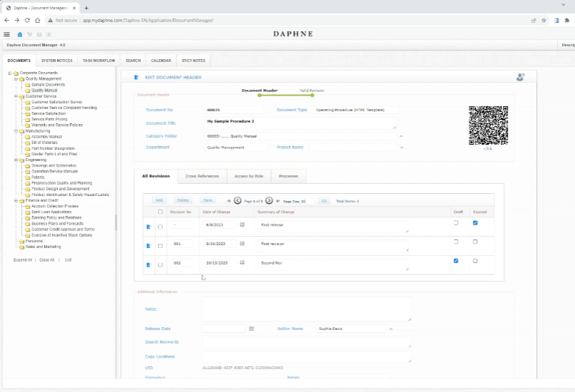Click browser home button
Screen dimensions: 575x392
point(37,20)
